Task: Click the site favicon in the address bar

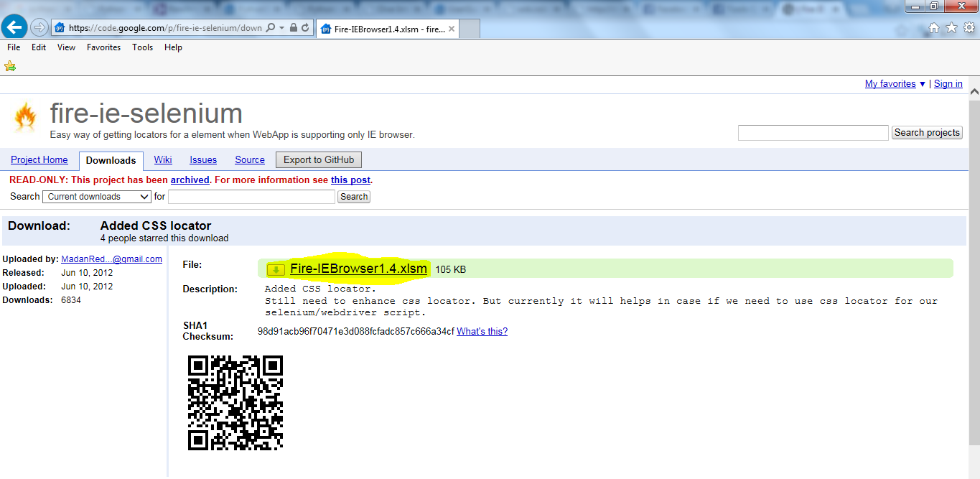Action: click(60, 28)
